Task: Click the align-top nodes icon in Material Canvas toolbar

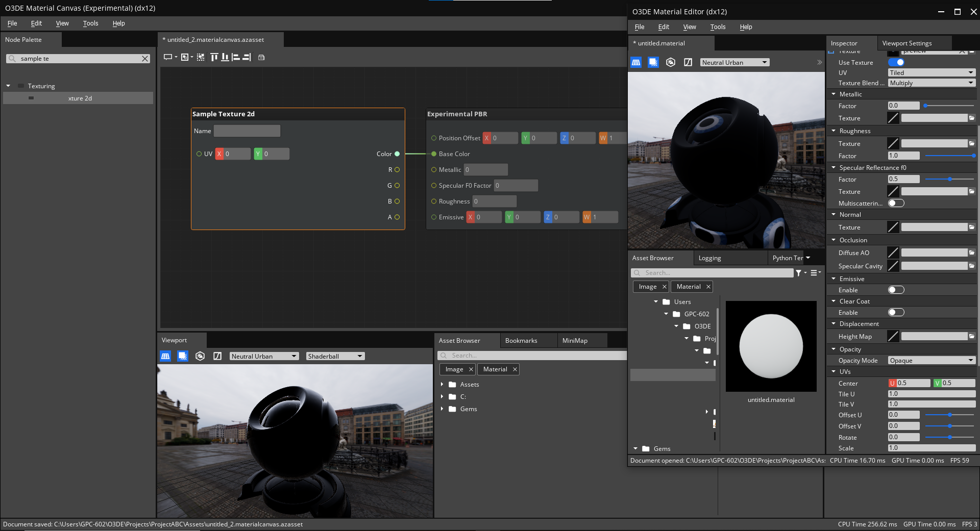Action: click(x=214, y=57)
